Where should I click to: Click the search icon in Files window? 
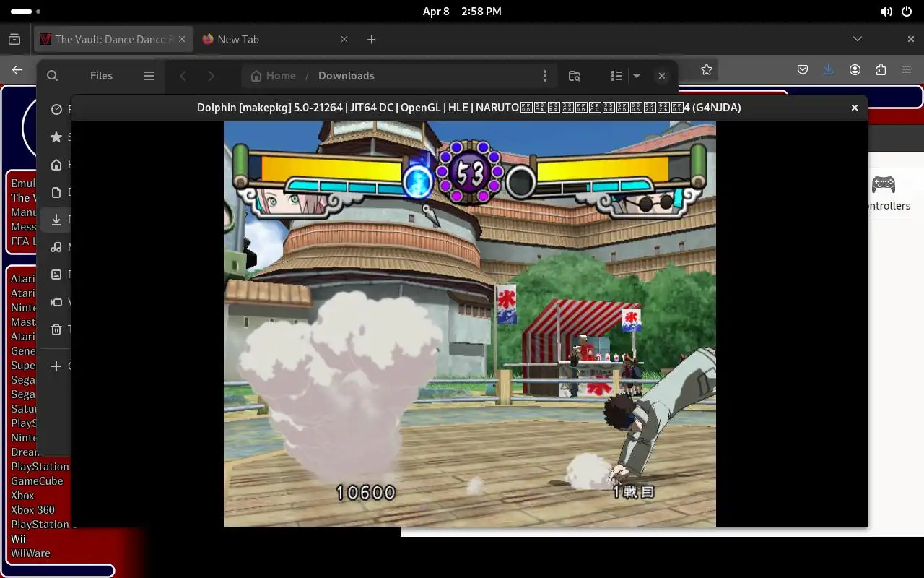[x=52, y=76]
